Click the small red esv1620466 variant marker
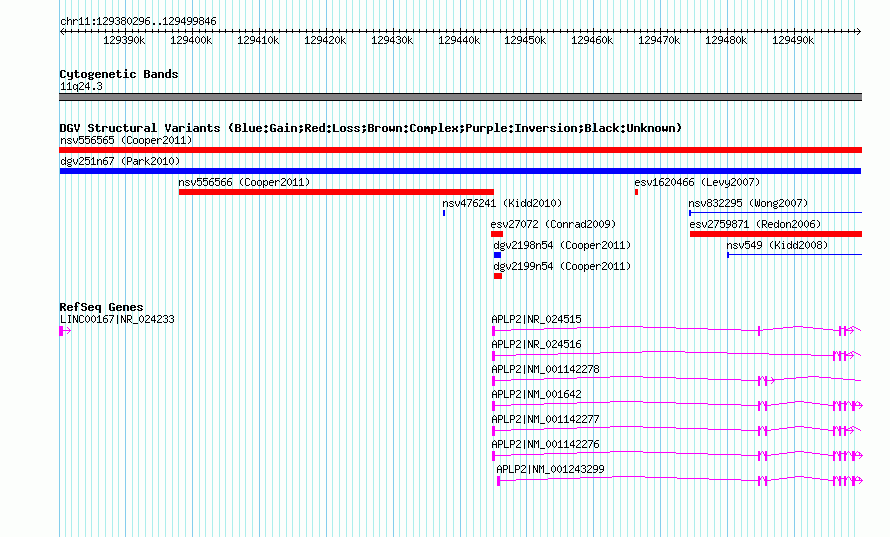Screen dimensions: 890x537 click(x=636, y=192)
